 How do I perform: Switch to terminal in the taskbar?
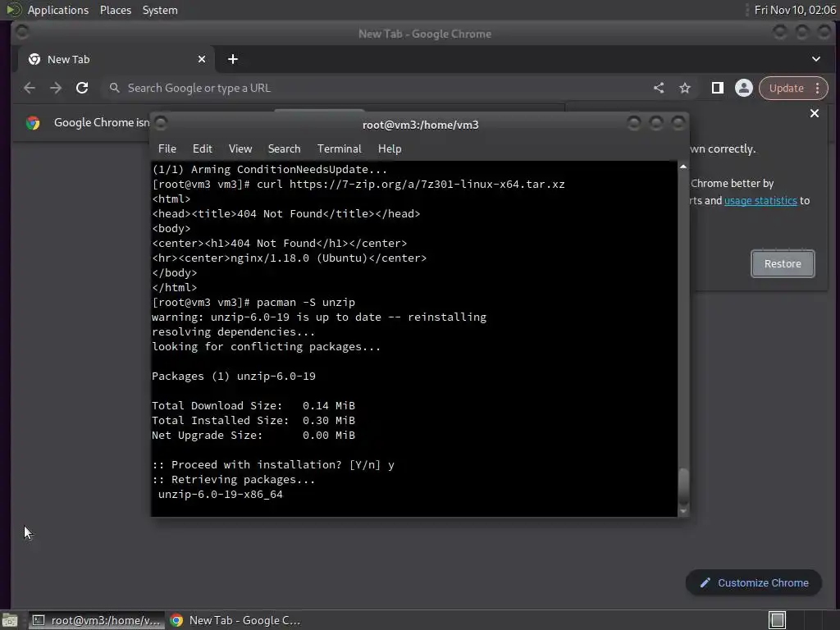click(97, 620)
